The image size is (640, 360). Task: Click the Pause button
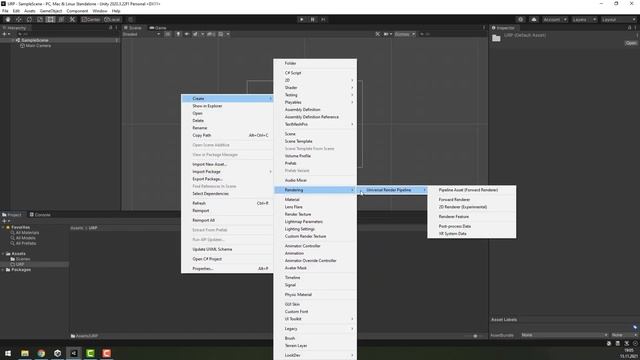(313, 20)
